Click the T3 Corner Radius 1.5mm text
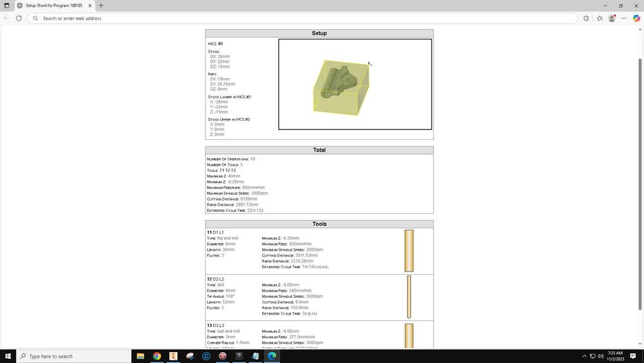 [228, 343]
